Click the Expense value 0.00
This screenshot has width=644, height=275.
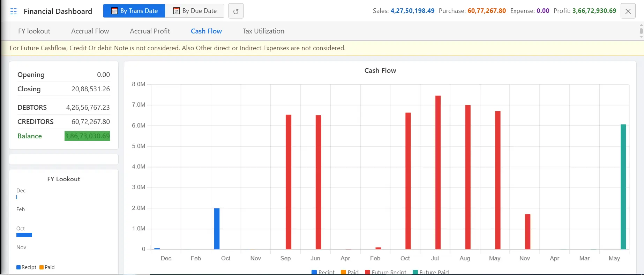(x=543, y=11)
